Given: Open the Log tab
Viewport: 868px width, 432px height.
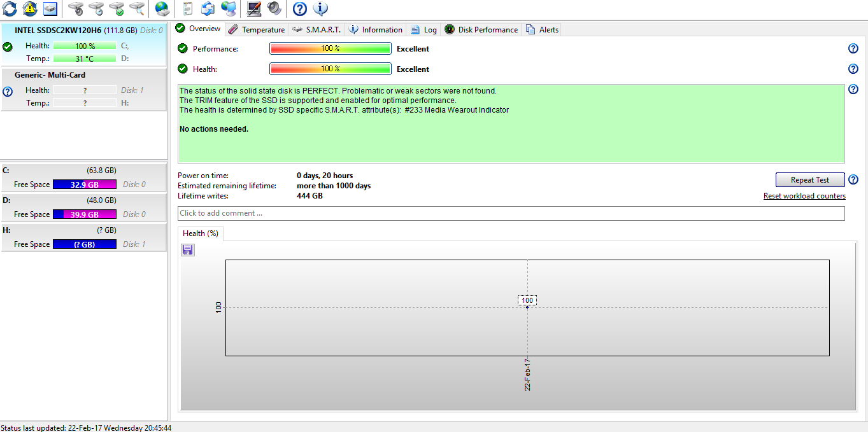Looking at the screenshot, I should pos(423,29).
